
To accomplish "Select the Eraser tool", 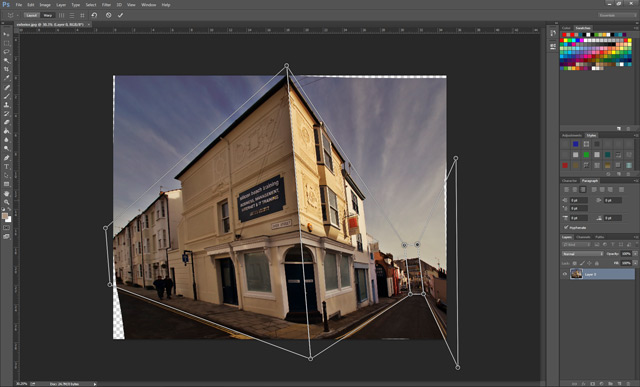I will click(7, 122).
